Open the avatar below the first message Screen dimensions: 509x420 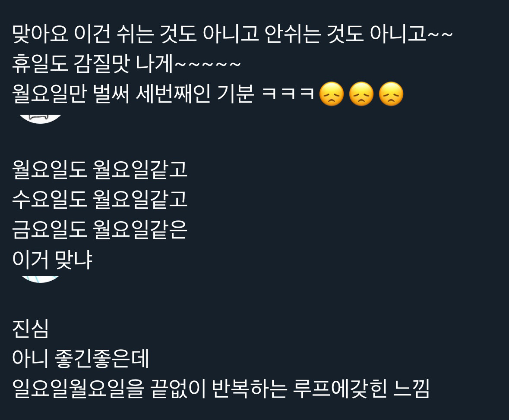[x=40, y=119]
